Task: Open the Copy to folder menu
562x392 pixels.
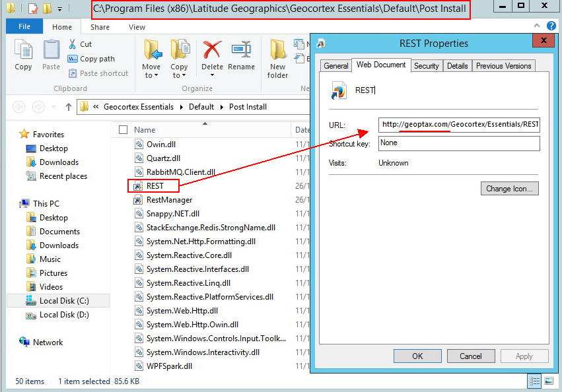Action: [x=179, y=59]
